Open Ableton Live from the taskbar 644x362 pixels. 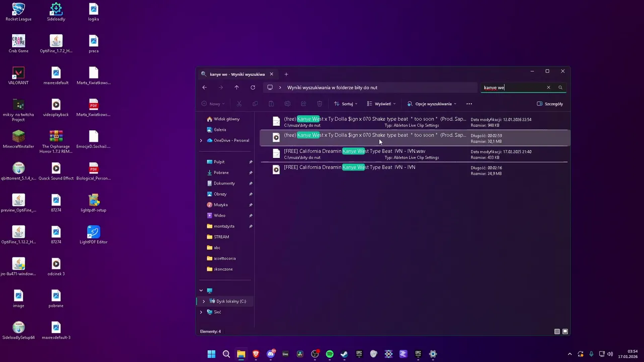[285, 354]
